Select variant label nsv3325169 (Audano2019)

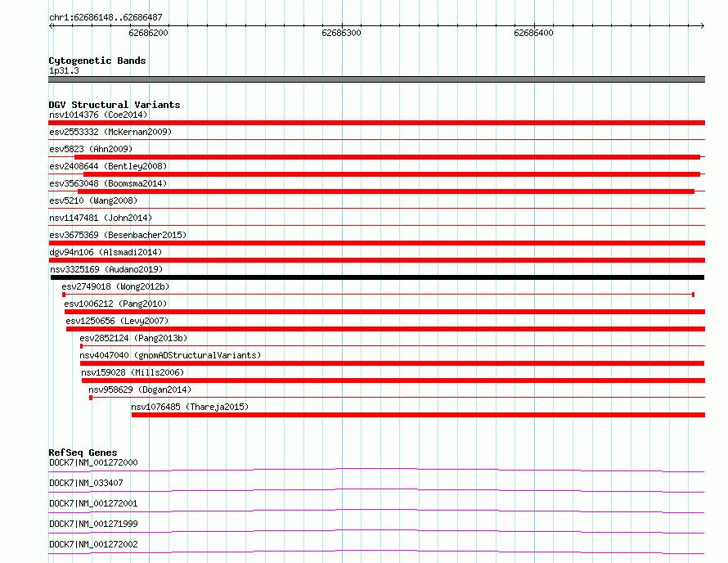pos(106,269)
